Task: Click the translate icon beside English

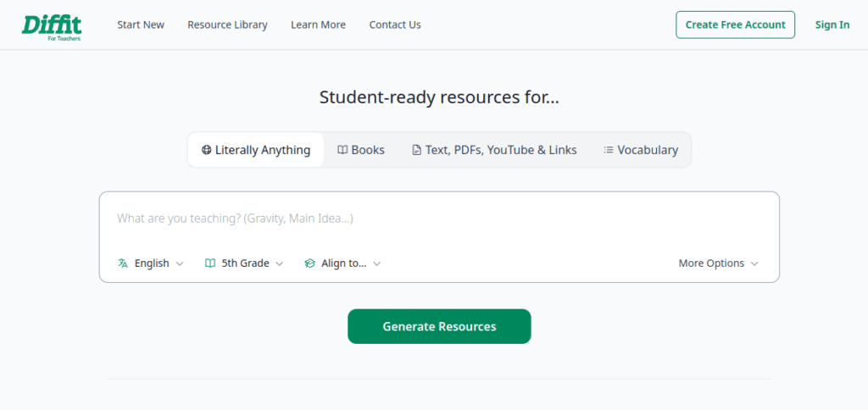Action: point(123,263)
